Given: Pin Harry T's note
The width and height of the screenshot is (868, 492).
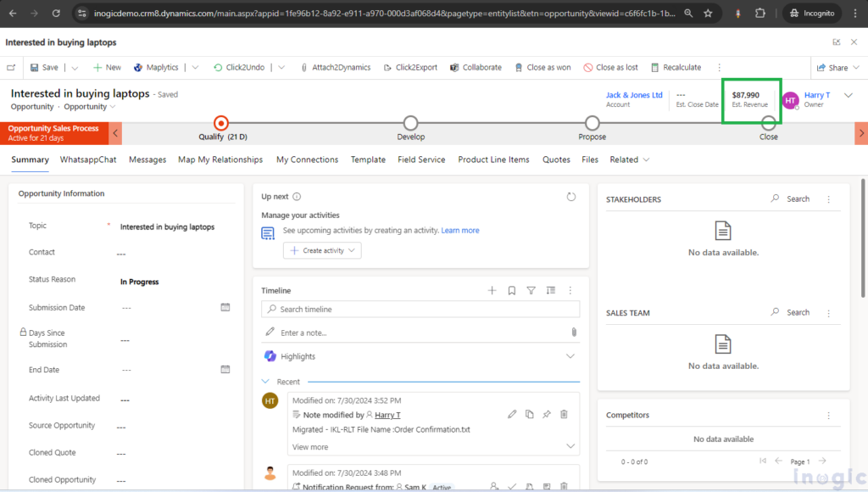Looking at the screenshot, I should pyautogui.click(x=547, y=413).
